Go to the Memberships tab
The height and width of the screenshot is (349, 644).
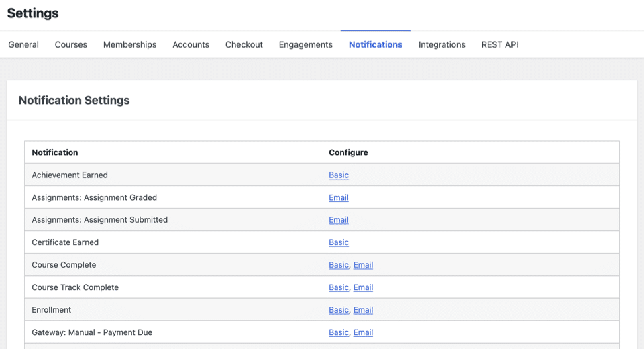(129, 44)
